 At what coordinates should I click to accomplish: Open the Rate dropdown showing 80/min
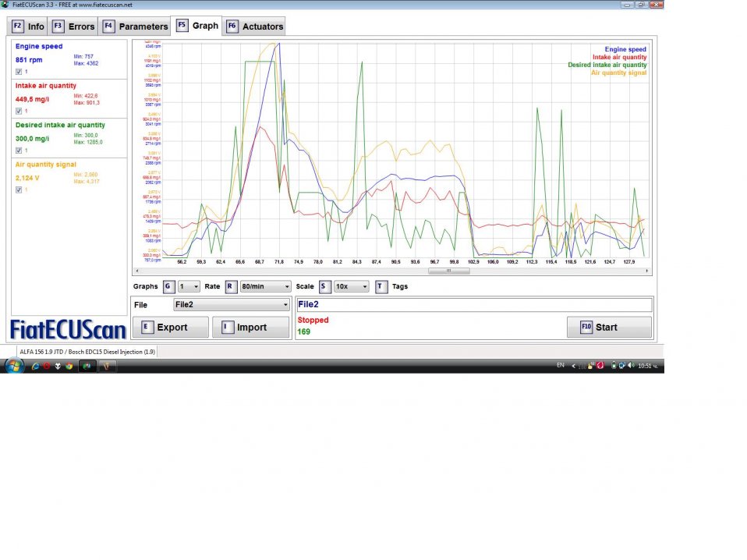pyautogui.click(x=265, y=286)
